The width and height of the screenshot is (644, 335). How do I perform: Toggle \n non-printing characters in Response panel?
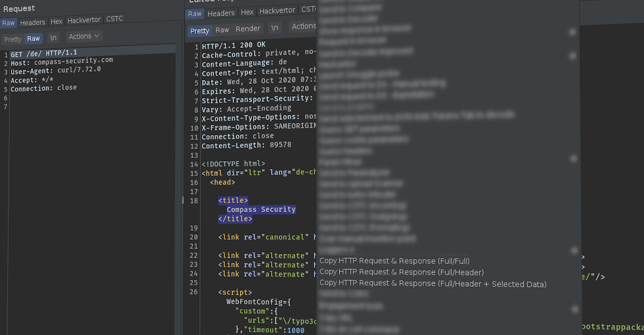[x=274, y=28]
